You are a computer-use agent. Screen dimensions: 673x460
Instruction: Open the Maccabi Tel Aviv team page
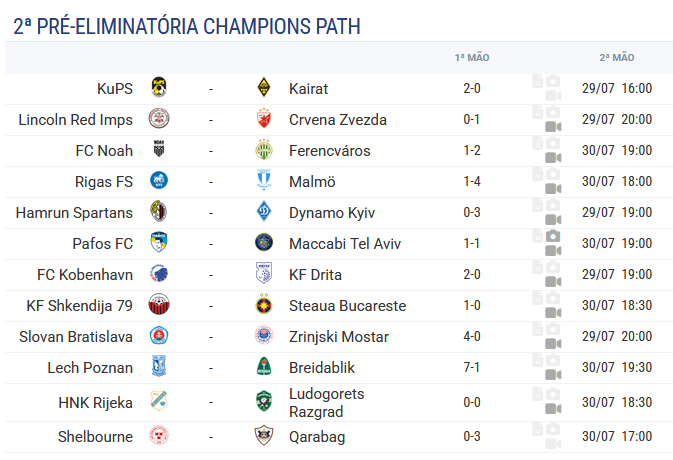(345, 243)
